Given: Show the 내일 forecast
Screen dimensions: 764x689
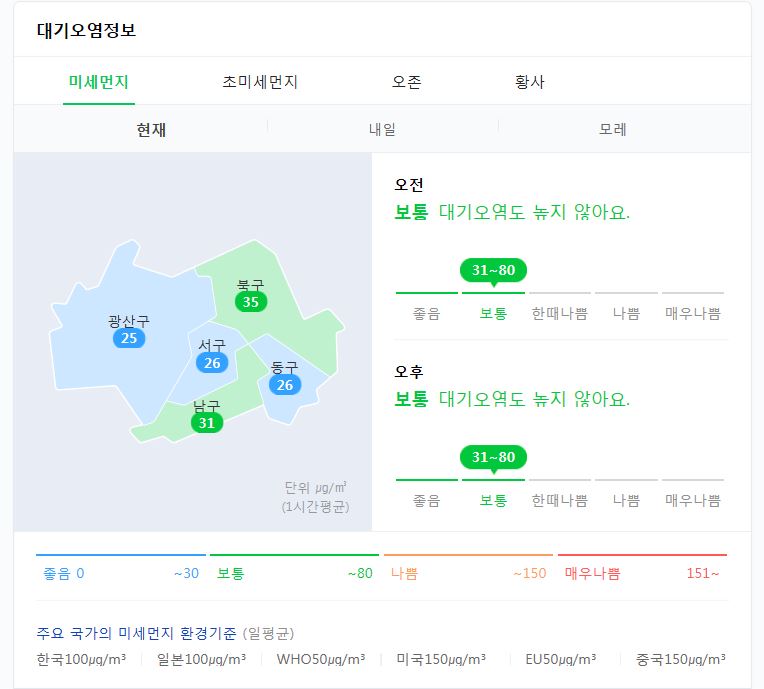Looking at the screenshot, I should (x=382, y=130).
